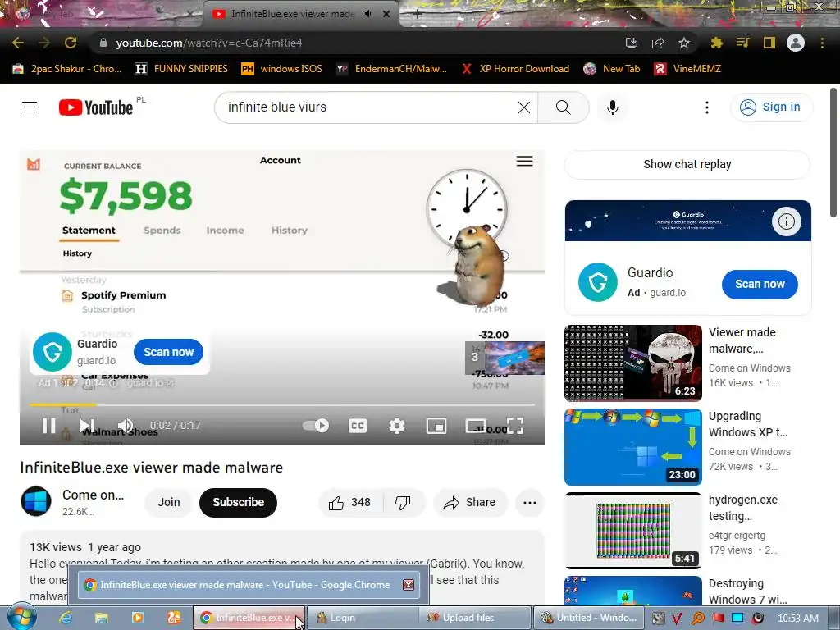840x630 pixels.
Task: Open Windows Start orb
Action: click(x=22, y=617)
